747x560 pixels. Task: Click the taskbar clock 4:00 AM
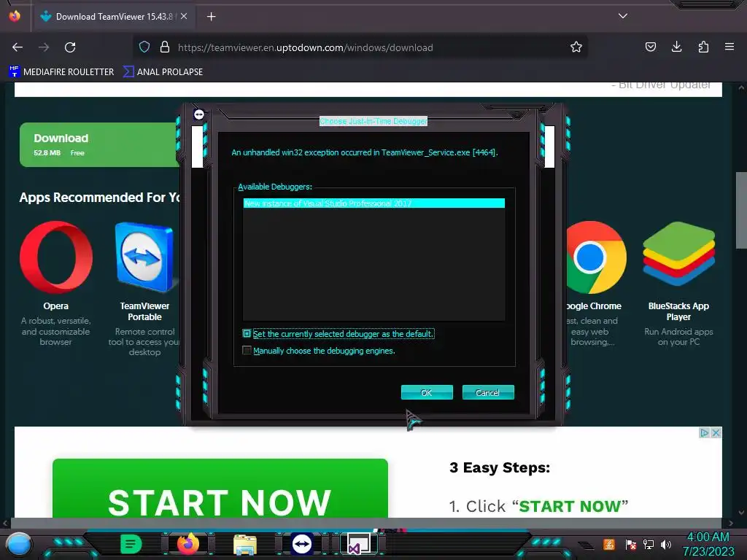click(708, 537)
